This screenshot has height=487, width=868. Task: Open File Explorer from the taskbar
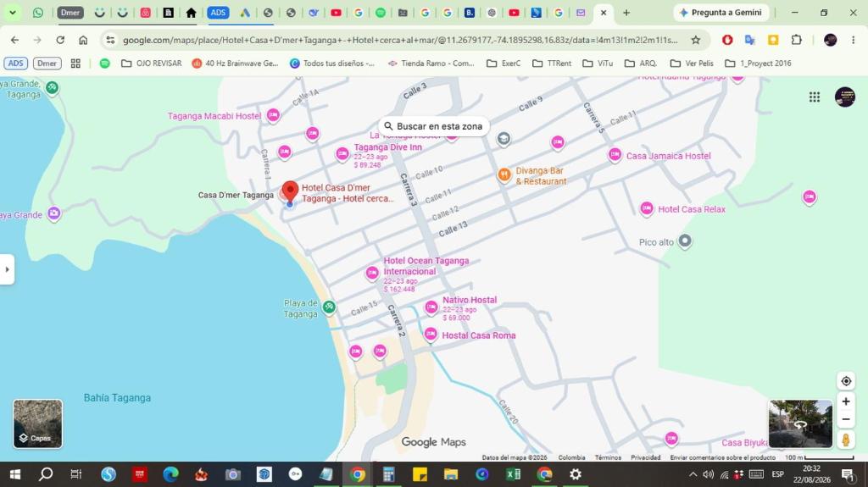(451, 474)
